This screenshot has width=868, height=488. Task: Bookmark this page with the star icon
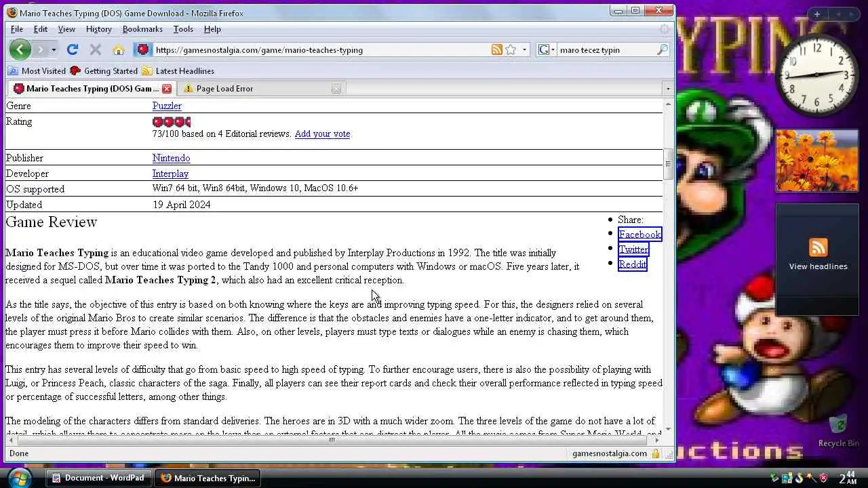coord(511,49)
